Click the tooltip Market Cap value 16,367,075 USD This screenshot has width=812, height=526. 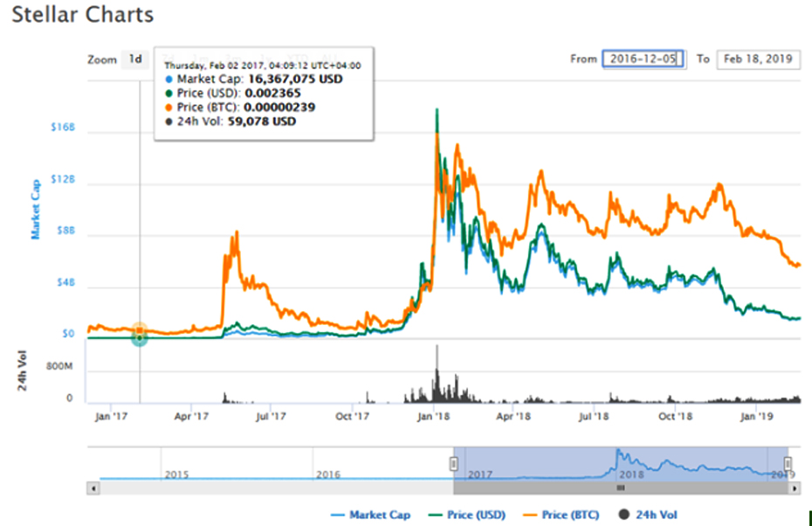click(295, 80)
